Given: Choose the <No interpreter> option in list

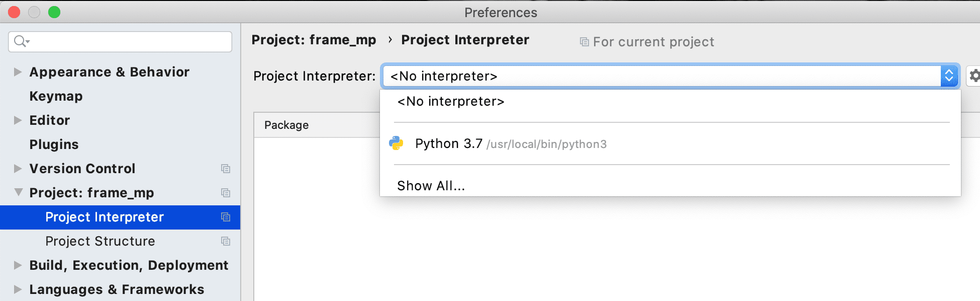Looking at the screenshot, I should pyautogui.click(x=451, y=102).
